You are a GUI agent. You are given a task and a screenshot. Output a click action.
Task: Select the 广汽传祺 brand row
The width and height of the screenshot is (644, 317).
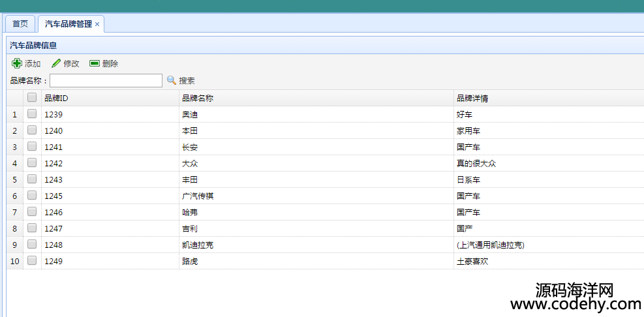326,196
